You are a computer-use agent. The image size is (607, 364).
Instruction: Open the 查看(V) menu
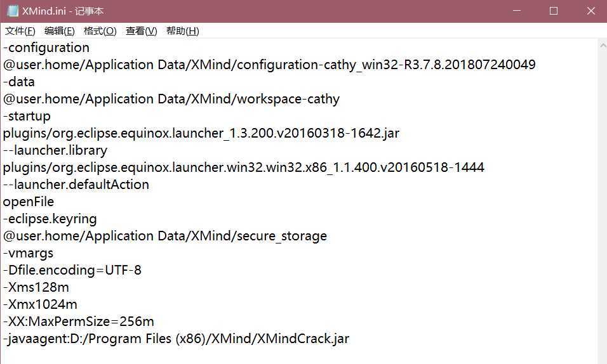[x=141, y=31]
